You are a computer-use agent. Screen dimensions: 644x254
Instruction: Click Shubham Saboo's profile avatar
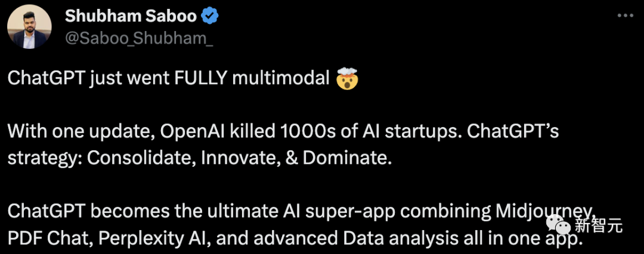pos(29,29)
